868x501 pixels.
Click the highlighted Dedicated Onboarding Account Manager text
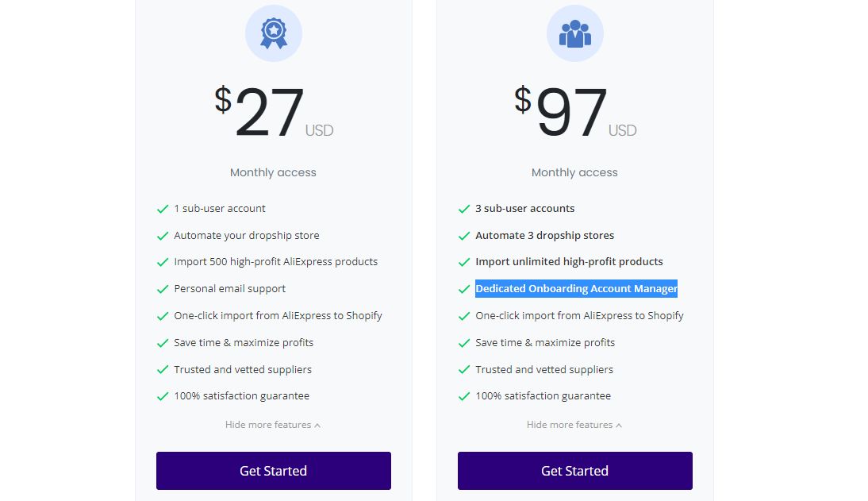[576, 289]
